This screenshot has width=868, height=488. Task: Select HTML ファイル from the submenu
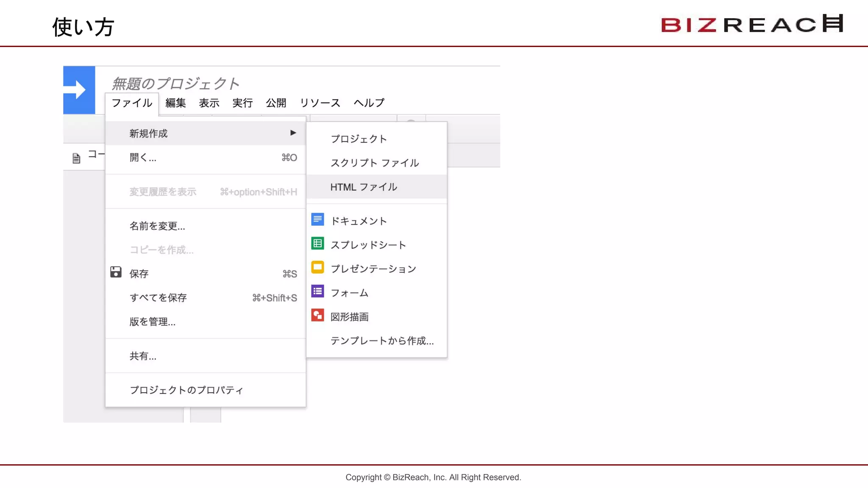tap(364, 187)
